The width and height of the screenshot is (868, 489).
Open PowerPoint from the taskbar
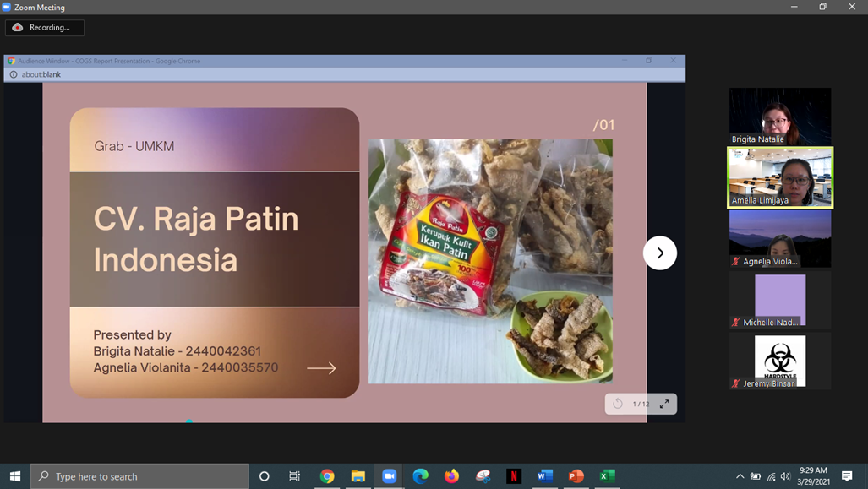click(576, 476)
